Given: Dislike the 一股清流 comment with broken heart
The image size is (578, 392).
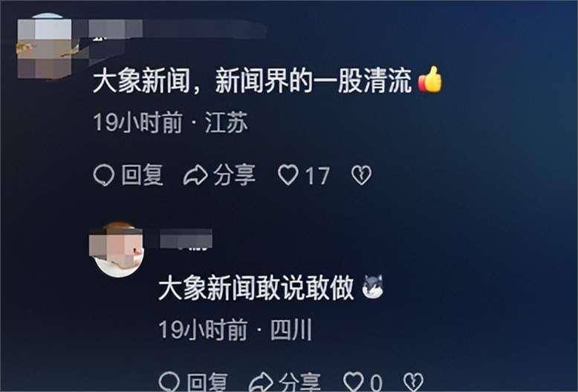Looking at the screenshot, I should coord(361,175).
